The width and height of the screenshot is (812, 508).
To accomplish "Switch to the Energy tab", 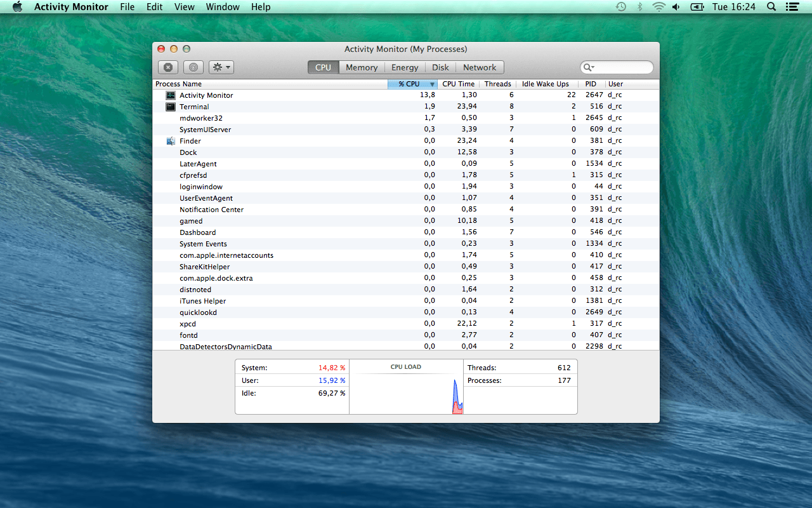I will [405, 67].
